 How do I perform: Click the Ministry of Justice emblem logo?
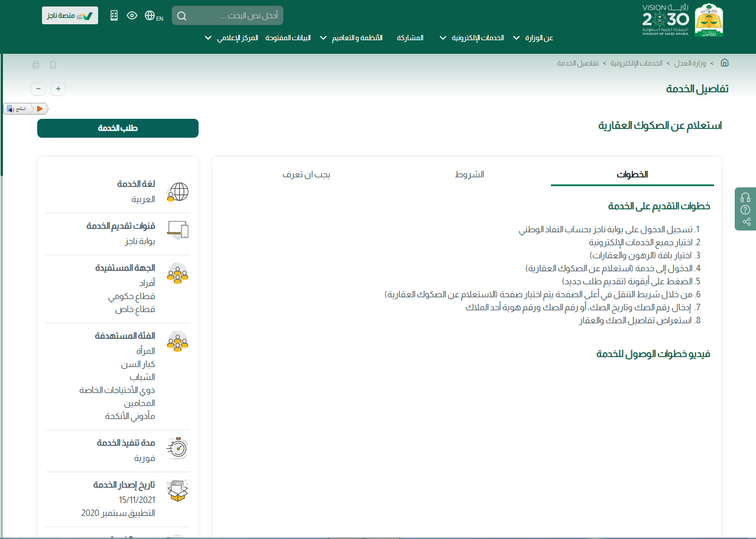(708, 20)
